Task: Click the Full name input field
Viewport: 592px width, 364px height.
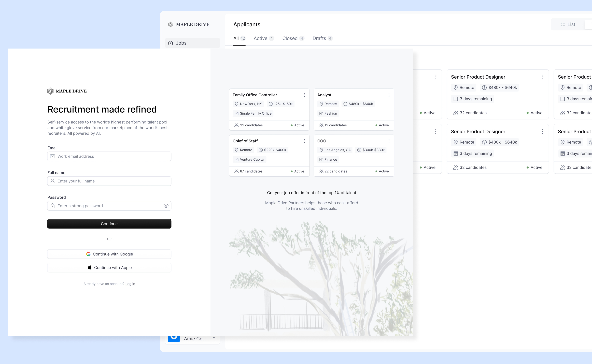Action: pyautogui.click(x=109, y=181)
